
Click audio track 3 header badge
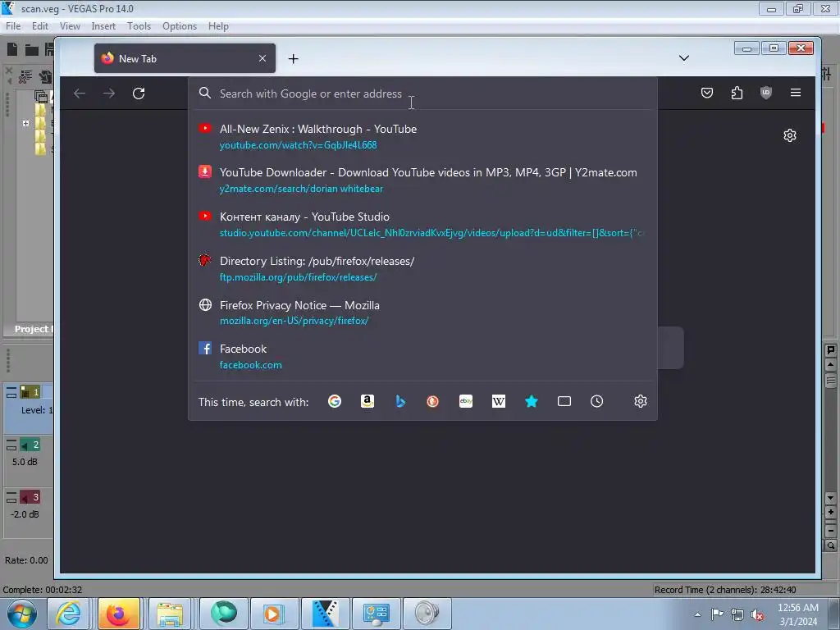30,497
